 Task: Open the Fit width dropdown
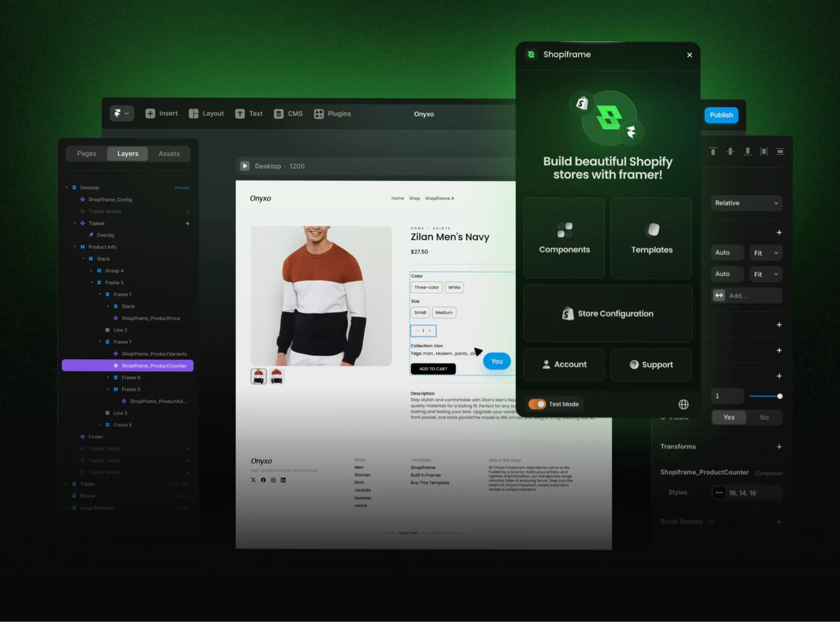tap(765, 253)
